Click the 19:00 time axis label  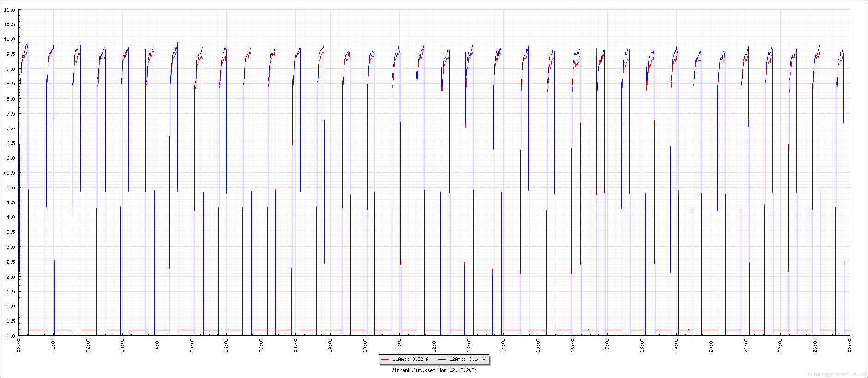tap(677, 346)
